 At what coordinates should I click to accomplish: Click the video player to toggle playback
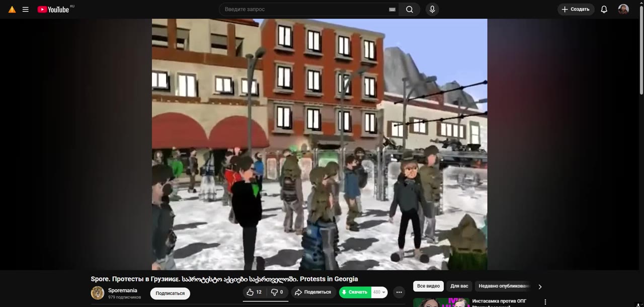319,144
